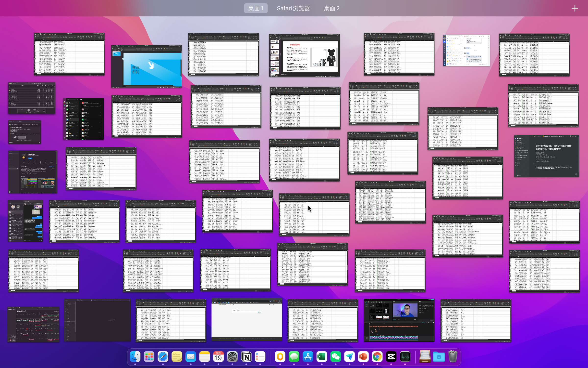Click the CapCut icon in Dock

(x=391, y=357)
